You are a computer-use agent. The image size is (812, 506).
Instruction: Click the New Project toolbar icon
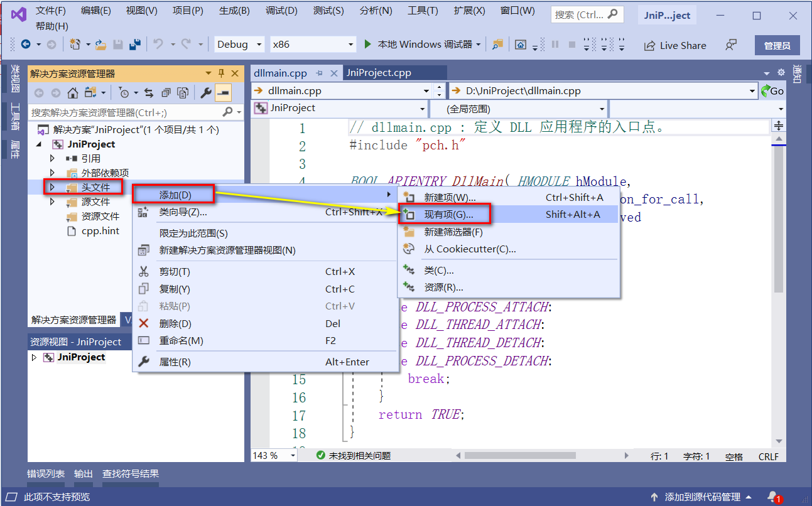coord(75,45)
